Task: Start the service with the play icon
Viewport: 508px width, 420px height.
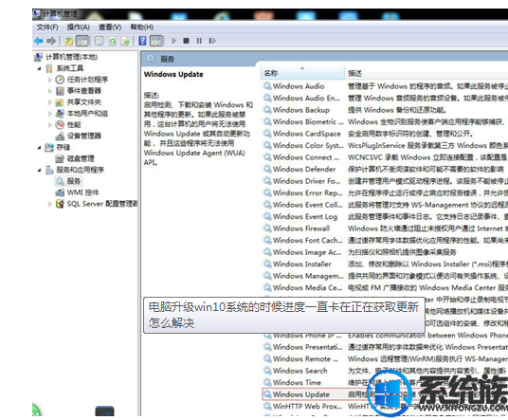Action: pos(174,41)
